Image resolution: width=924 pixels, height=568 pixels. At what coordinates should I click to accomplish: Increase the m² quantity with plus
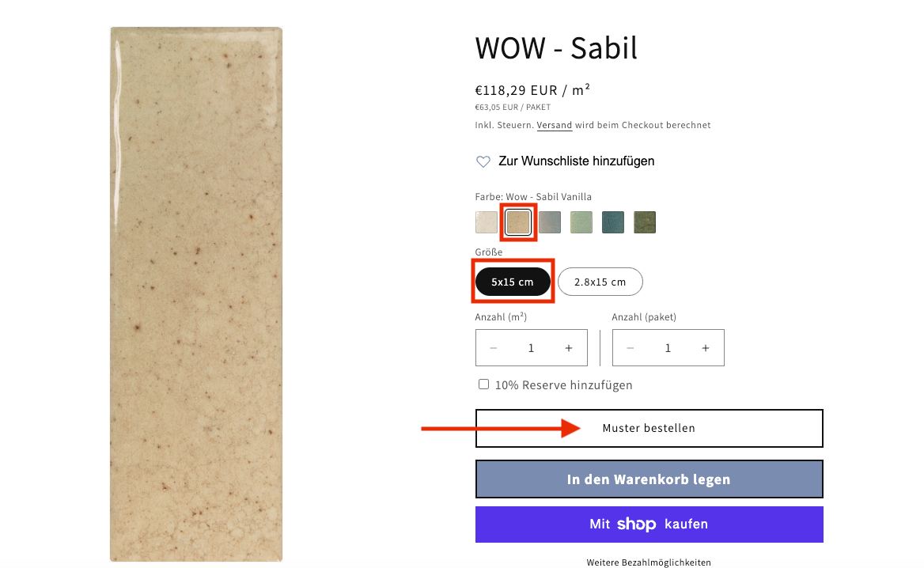tap(568, 348)
